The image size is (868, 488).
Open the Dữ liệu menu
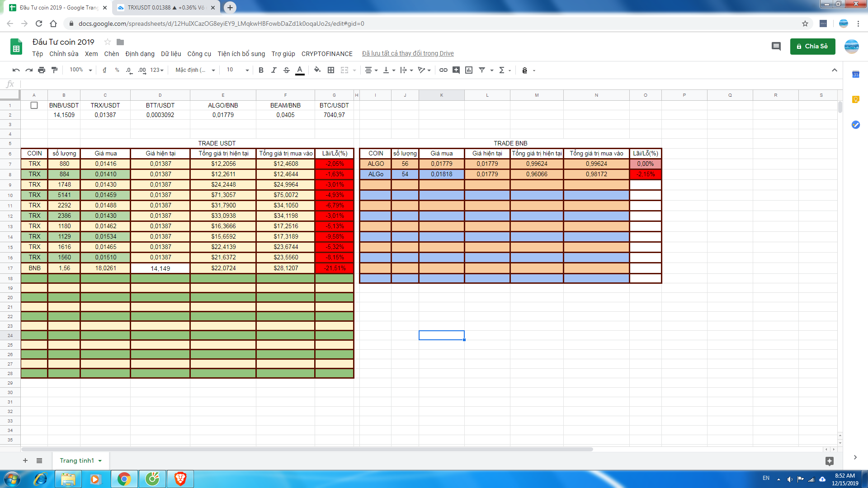[x=171, y=54]
